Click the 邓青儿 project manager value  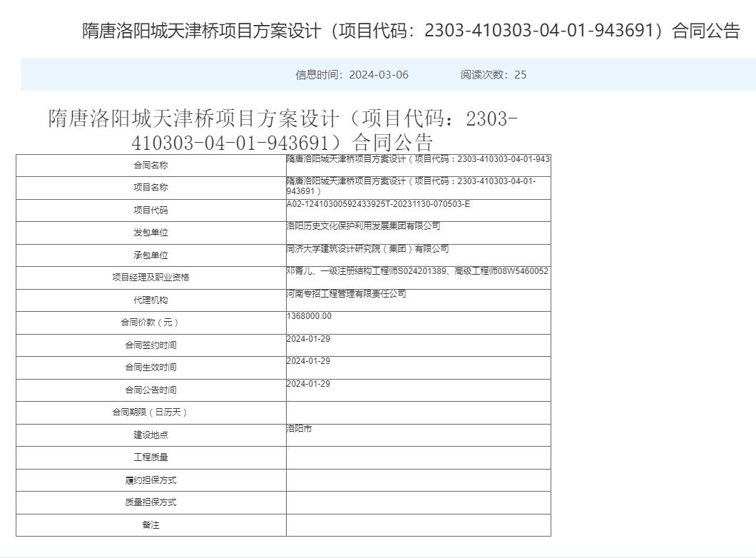point(417,271)
